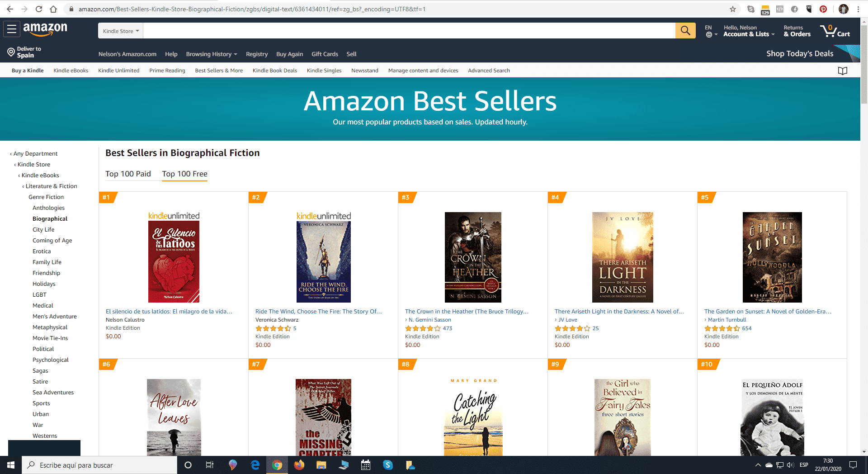868x474 pixels.
Task: Click the Amazon logo
Action: click(x=45, y=29)
